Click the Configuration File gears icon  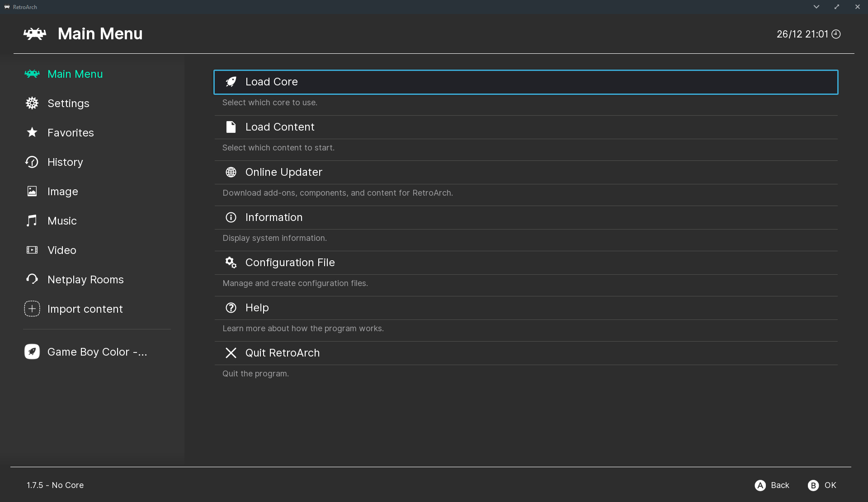231,263
